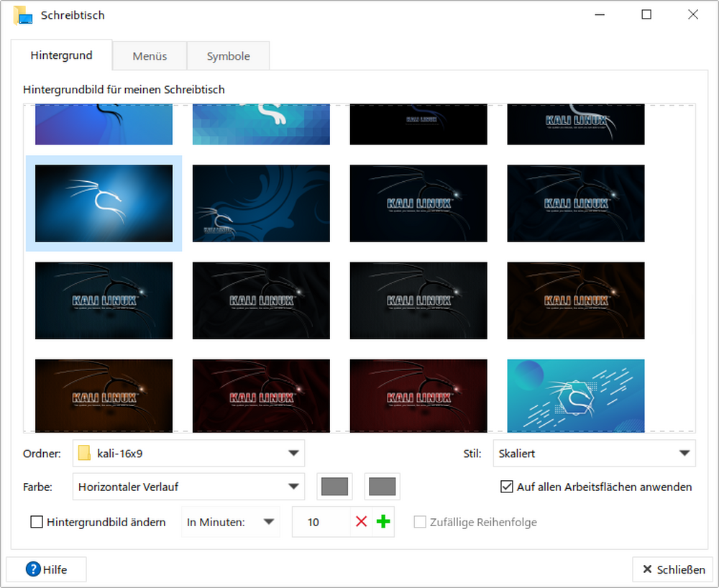Click the blue question mark Hilfe icon
The image size is (719, 588).
point(33,569)
